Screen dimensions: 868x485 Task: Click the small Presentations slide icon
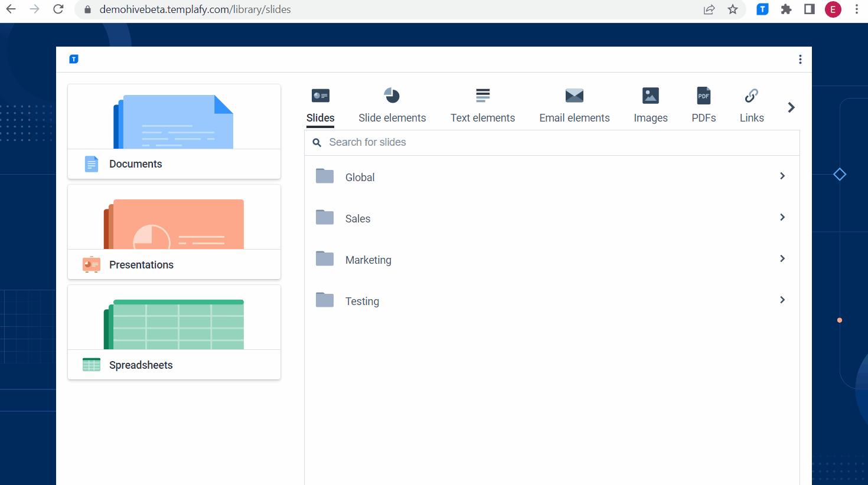92,264
